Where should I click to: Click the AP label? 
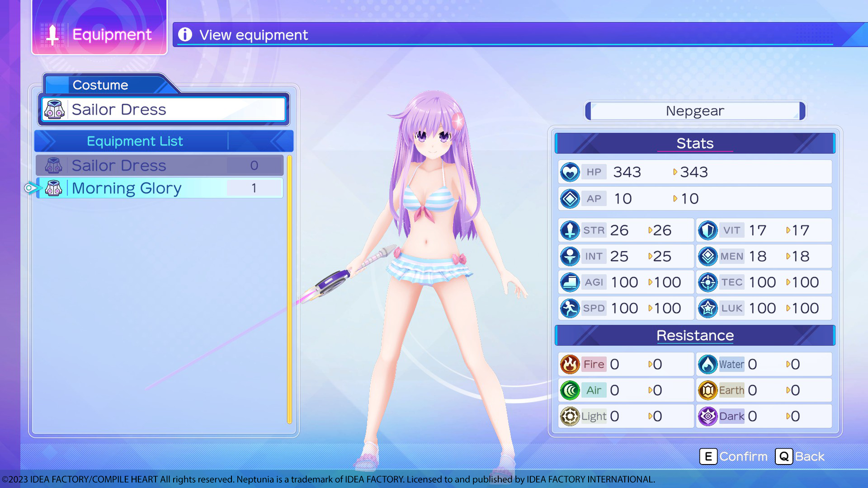coord(594,199)
